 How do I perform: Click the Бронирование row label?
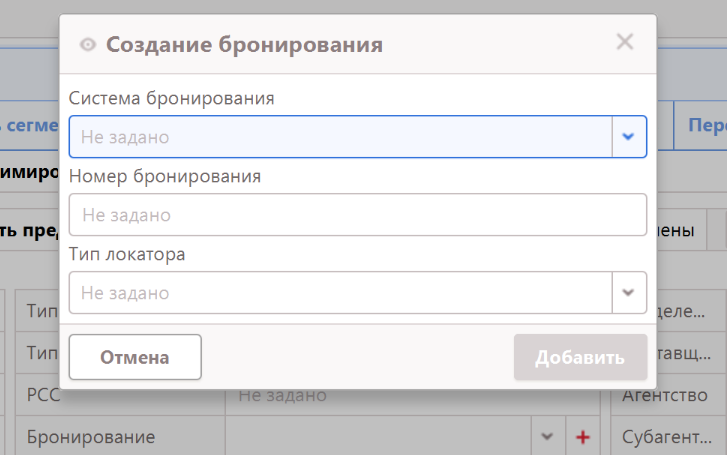coord(91,437)
